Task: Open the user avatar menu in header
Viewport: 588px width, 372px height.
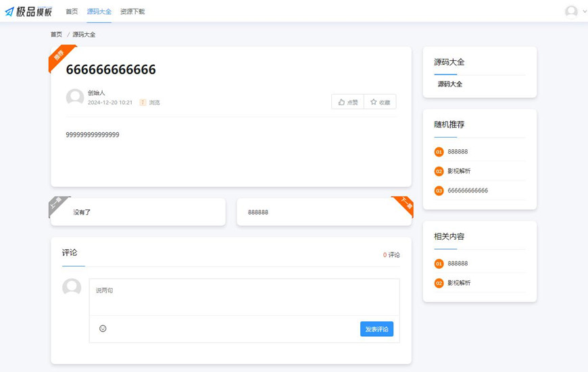Action: pos(571,11)
